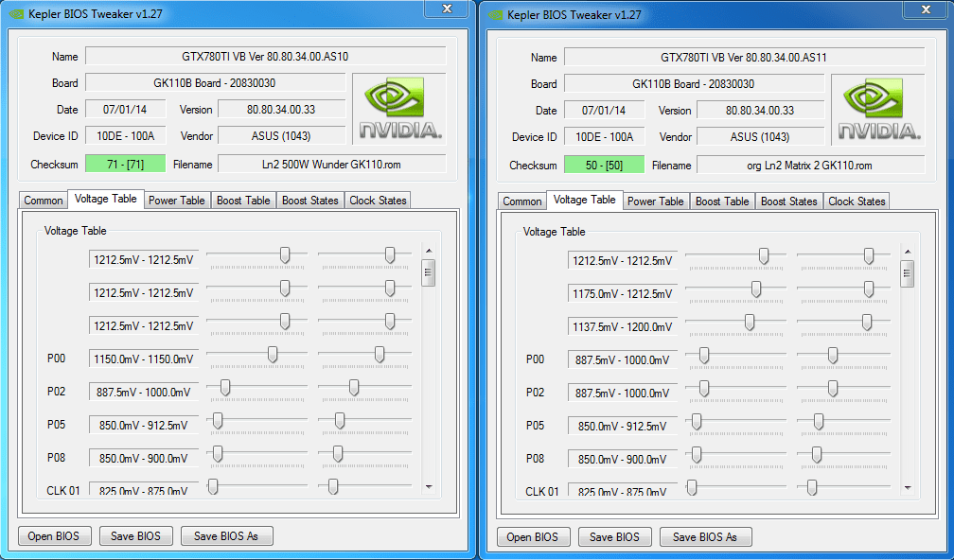Click the voltage table scroll-up arrow in the right window
Screen dimensions: 954x560
(x=908, y=252)
